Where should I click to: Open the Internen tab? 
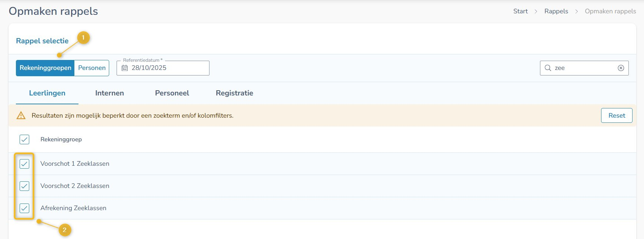pyautogui.click(x=110, y=93)
